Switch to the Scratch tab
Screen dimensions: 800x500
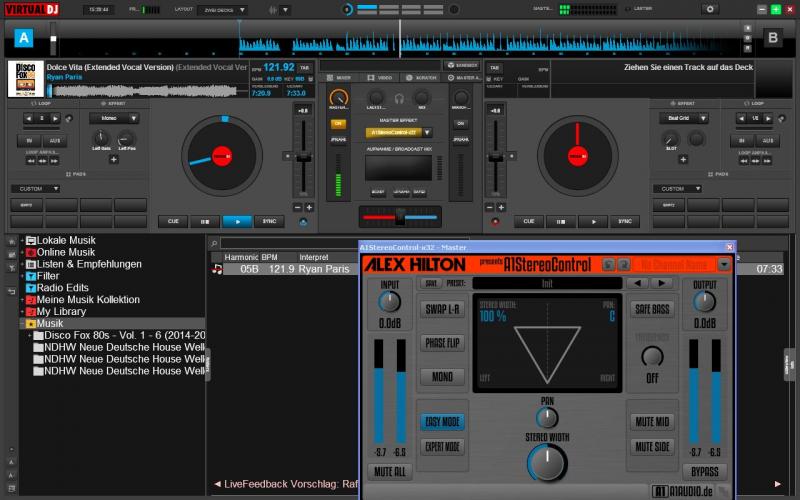coord(421,78)
